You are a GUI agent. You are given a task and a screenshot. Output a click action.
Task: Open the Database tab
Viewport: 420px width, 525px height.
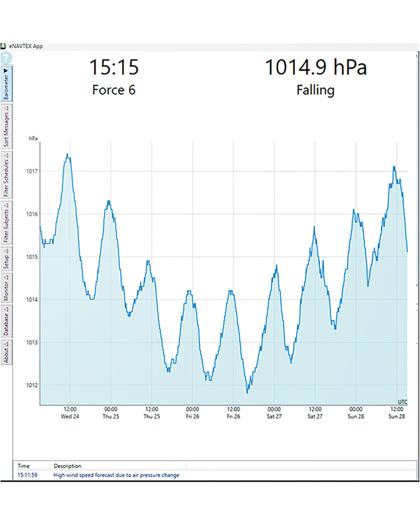click(x=6, y=321)
